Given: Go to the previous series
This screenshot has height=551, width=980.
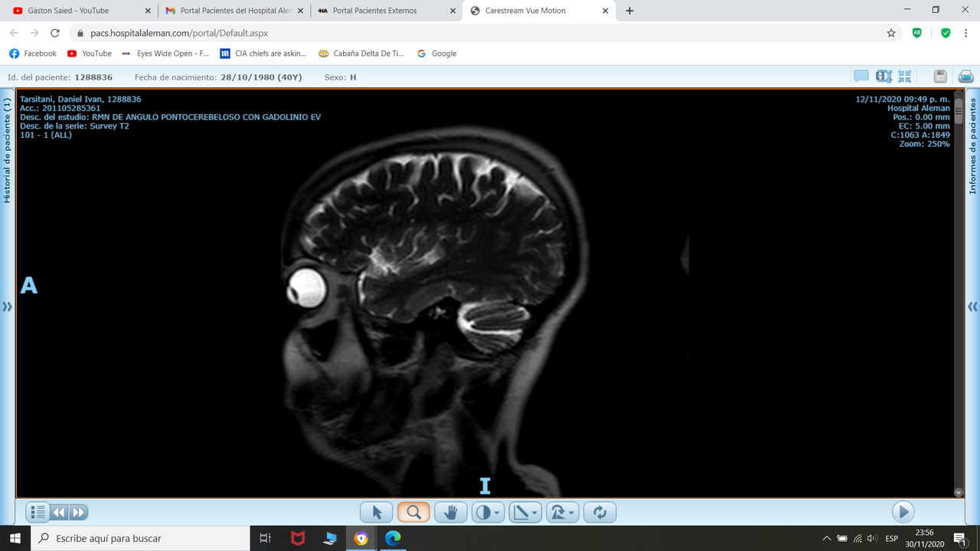Looking at the screenshot, I should (x=59, y=512).
